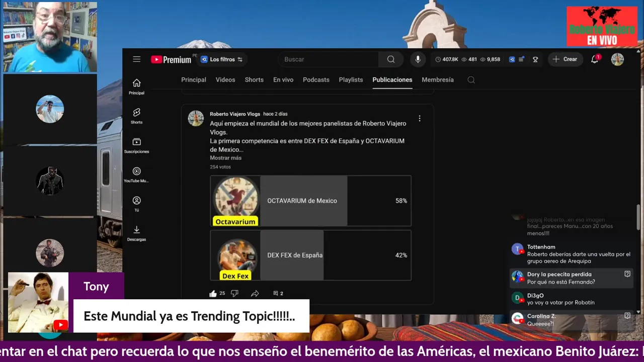Open the IQ list extension icon
Screen dimensions: 644x362
click(x=517, y=59)
